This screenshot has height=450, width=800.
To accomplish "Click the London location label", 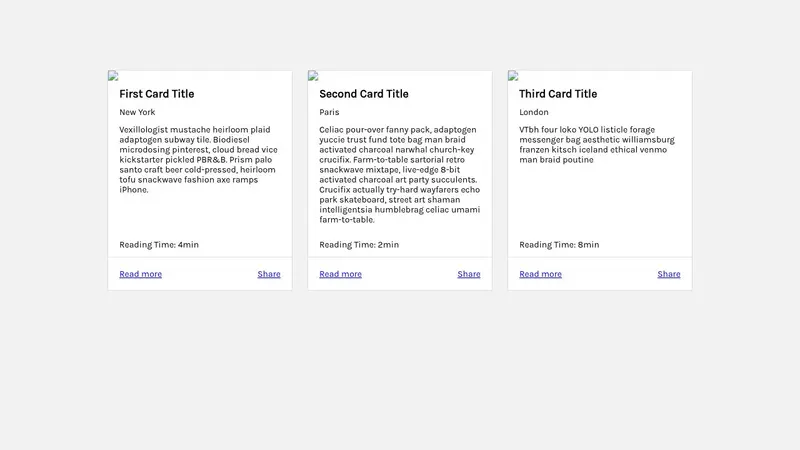I will click(x=534, y=112).
